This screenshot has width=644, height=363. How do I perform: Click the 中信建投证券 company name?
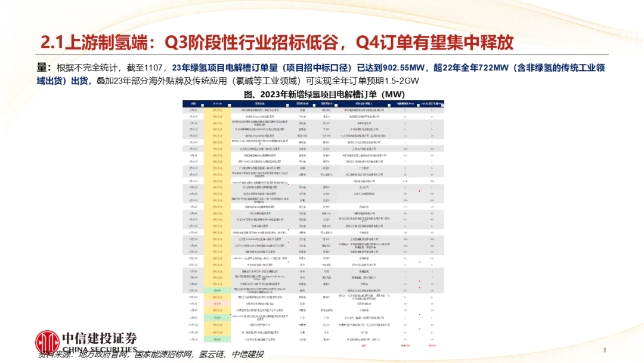click(x=100, y=339)
